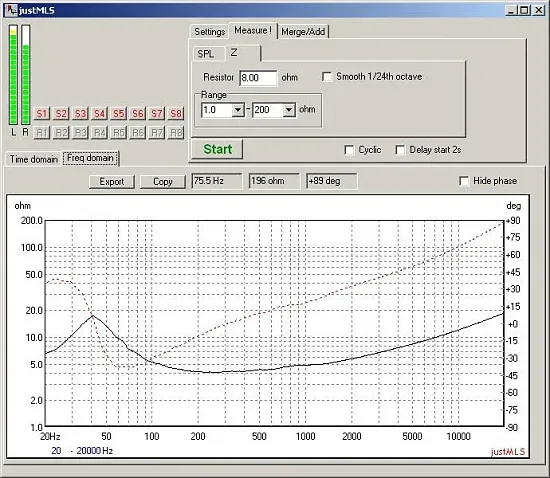The height and width of the screenshot is (478, 550).
Task: Select the S2 memory slot button
Action: [61, 114]
